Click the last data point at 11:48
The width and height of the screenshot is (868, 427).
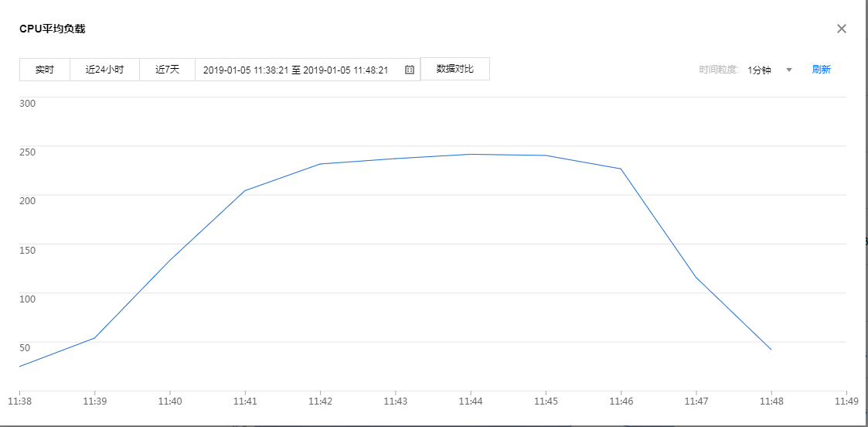(x=771, y=350)
